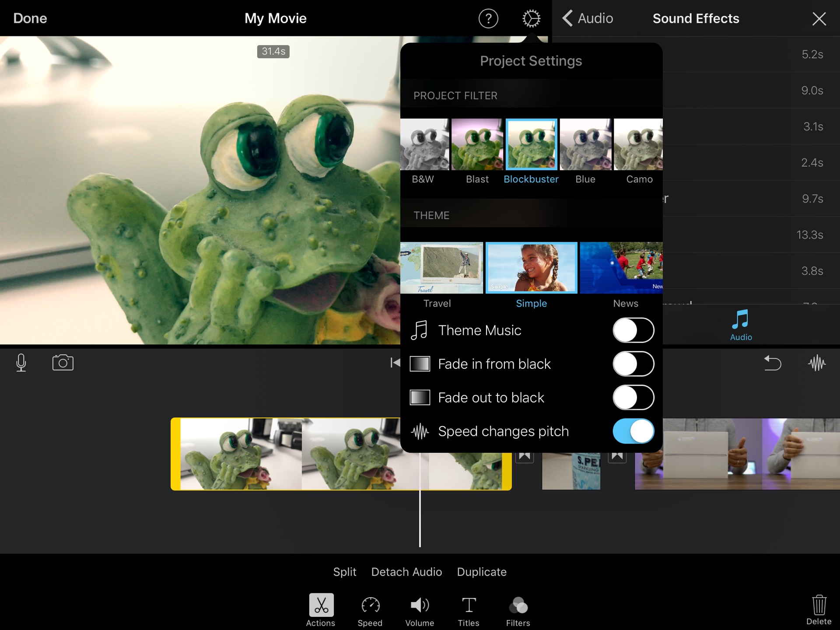Enable the Theme Music switch
The height and width of the screenshot is (630, 840).
[633, 330]
